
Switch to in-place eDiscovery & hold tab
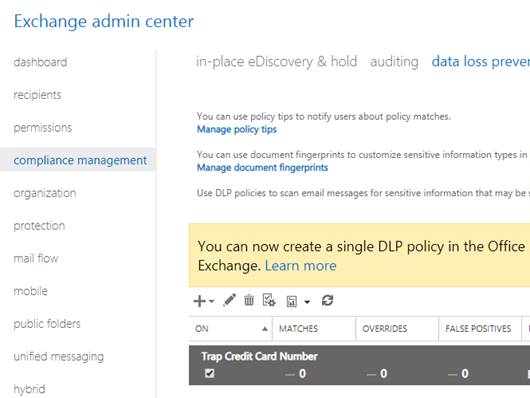[276, 62]
